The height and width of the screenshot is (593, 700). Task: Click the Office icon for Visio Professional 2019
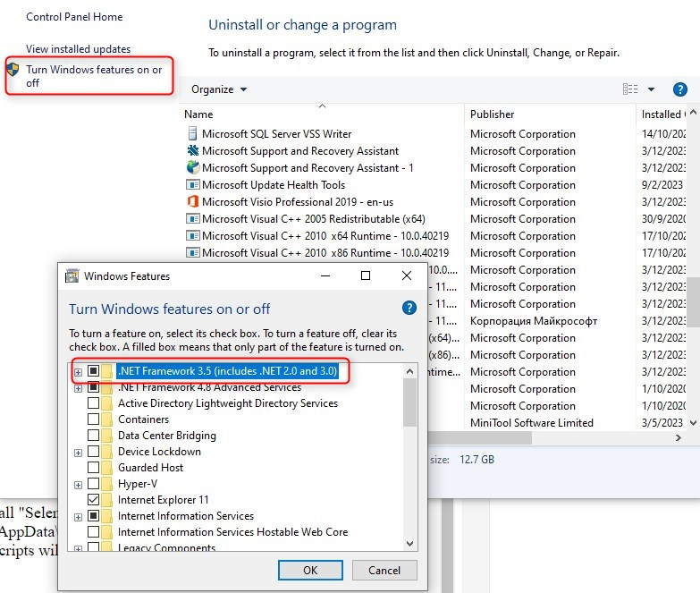click(x=192, y=201)
